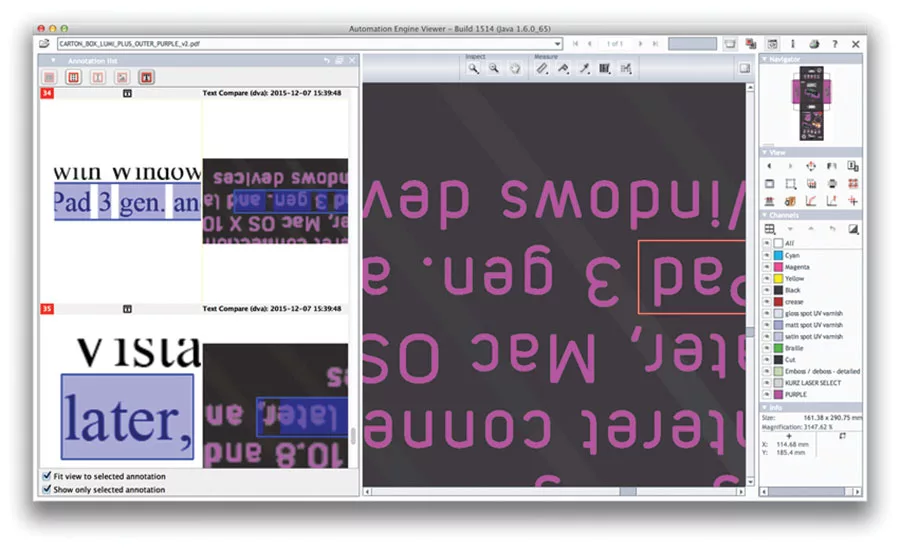Viewport: 900px width, 550px height.
Task: Click the move channel up arrow
Action: (811, 229)
